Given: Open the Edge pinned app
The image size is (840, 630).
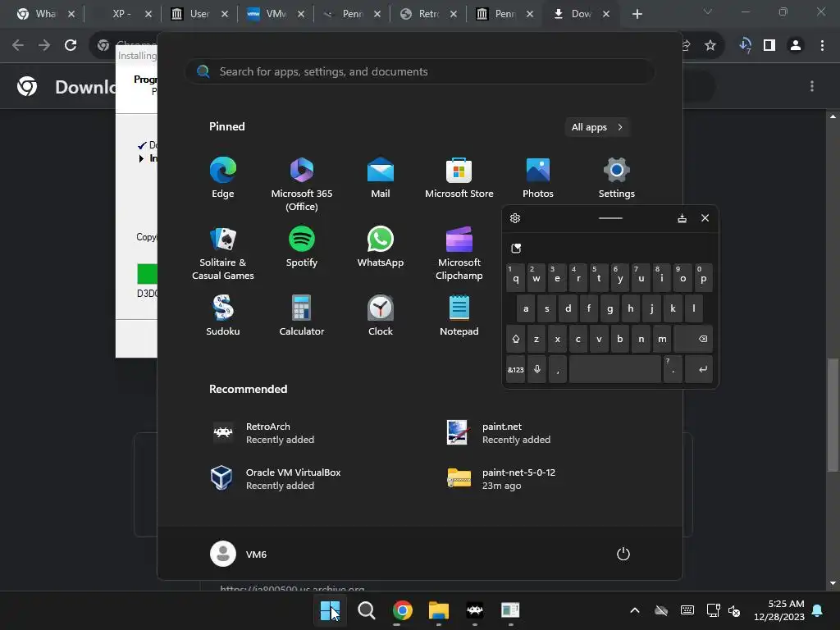Looking at the screenshot, I should pyautogui.click(x=223, y=178).
